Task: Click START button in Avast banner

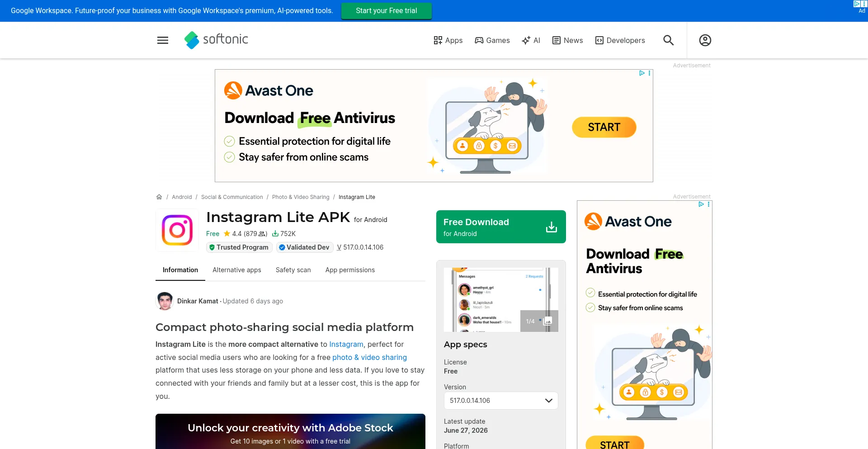Action: [x=604, y=127]
